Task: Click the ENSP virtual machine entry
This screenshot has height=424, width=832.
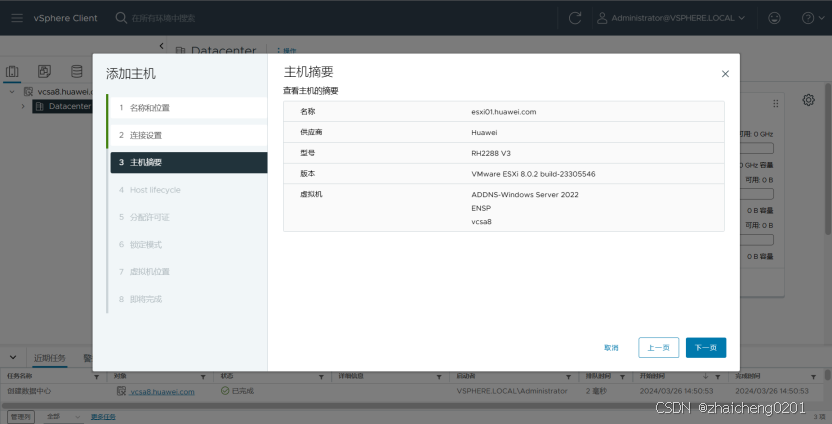Action: tap(481, 208)
